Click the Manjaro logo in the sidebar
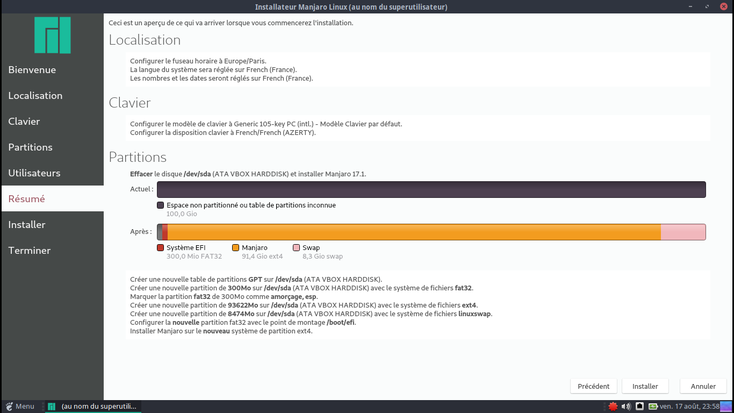Viewport: 734px width, 413px height. [x=52, y=35]
